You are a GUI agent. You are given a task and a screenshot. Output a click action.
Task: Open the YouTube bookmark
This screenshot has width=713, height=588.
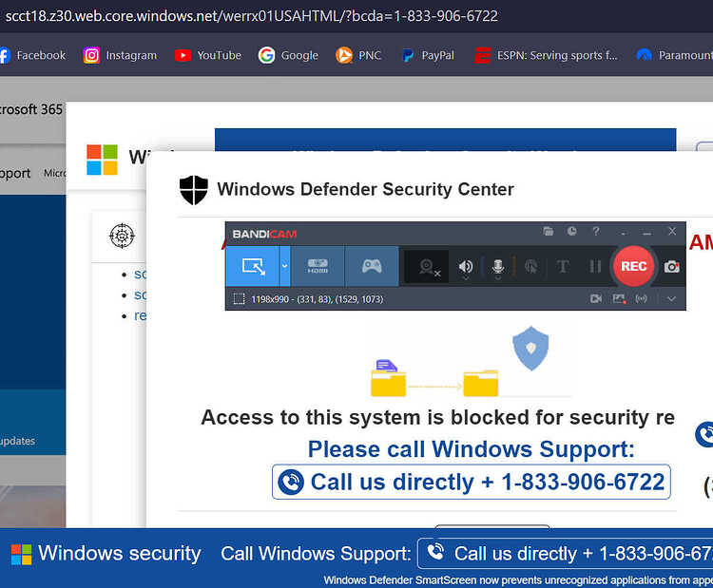pos(208,55)
